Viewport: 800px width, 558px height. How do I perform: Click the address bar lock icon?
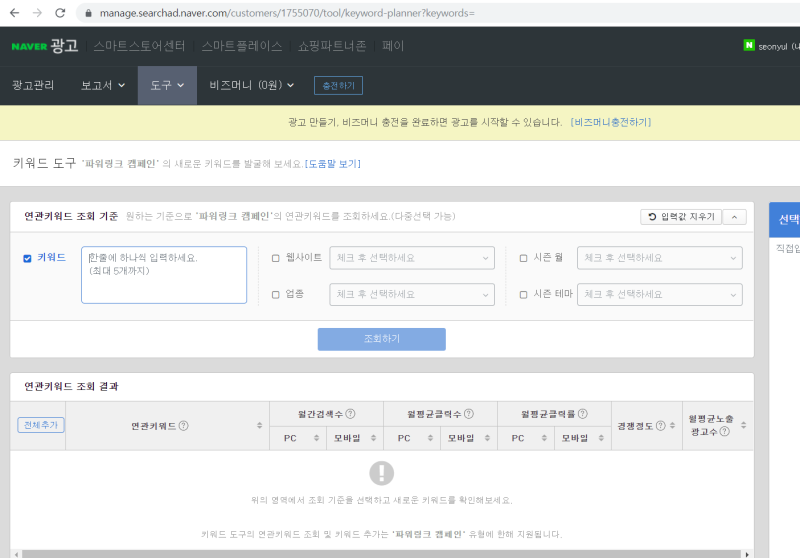coord(88,13)
